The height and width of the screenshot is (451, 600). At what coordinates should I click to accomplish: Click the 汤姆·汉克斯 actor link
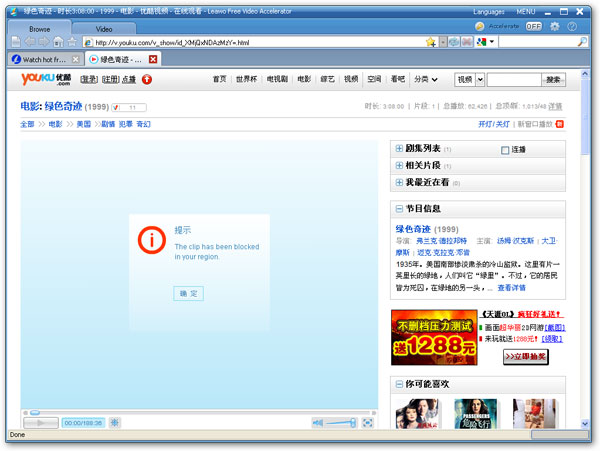click(515, 241)
